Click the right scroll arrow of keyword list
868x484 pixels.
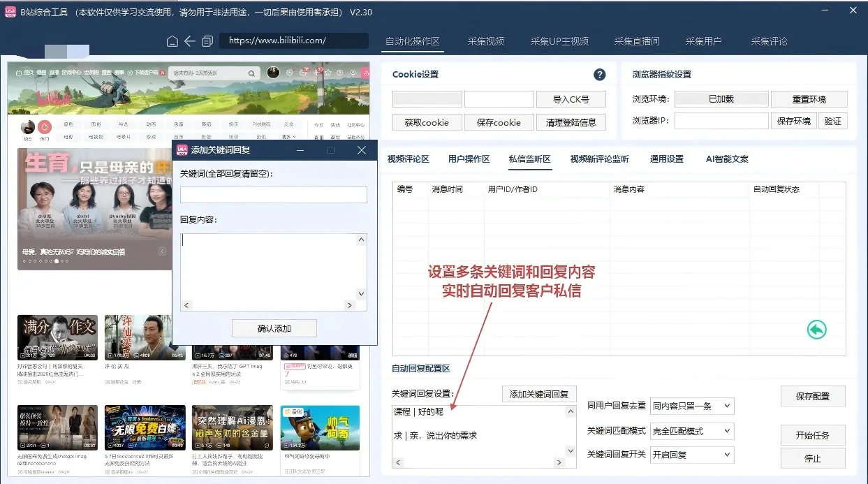(x=559, y=462)
